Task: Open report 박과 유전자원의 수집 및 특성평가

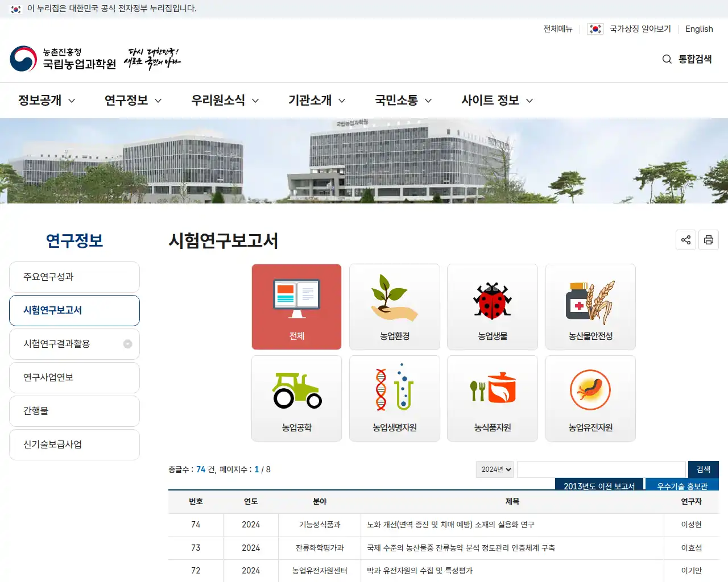Action: point(420,571)
